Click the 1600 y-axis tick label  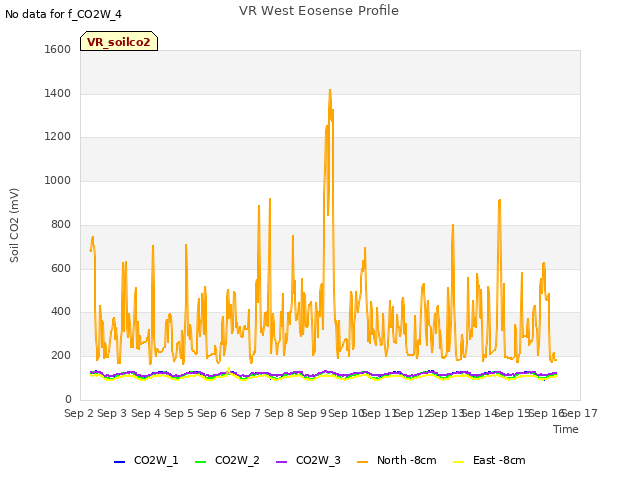(58, 49)
